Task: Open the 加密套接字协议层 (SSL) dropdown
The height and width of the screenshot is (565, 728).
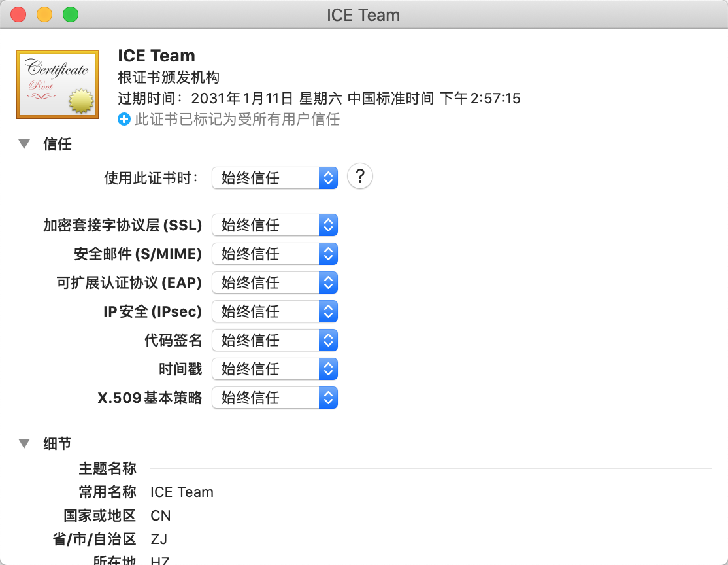Action: pos(268,225)
